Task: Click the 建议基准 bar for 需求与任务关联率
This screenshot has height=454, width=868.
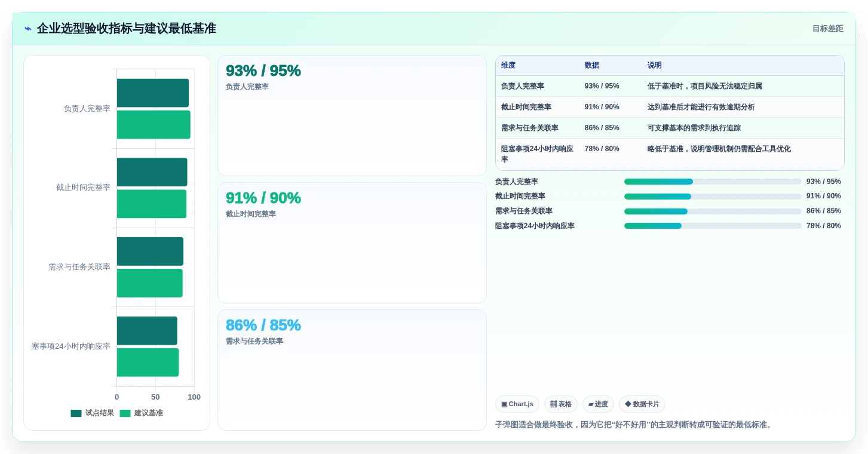Action: [150, 283]
